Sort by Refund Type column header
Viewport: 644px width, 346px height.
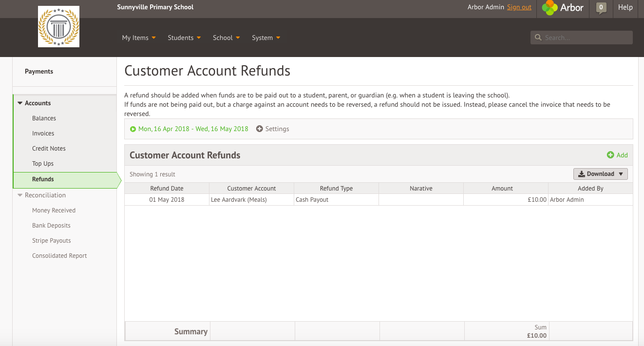tap(336, 189)
